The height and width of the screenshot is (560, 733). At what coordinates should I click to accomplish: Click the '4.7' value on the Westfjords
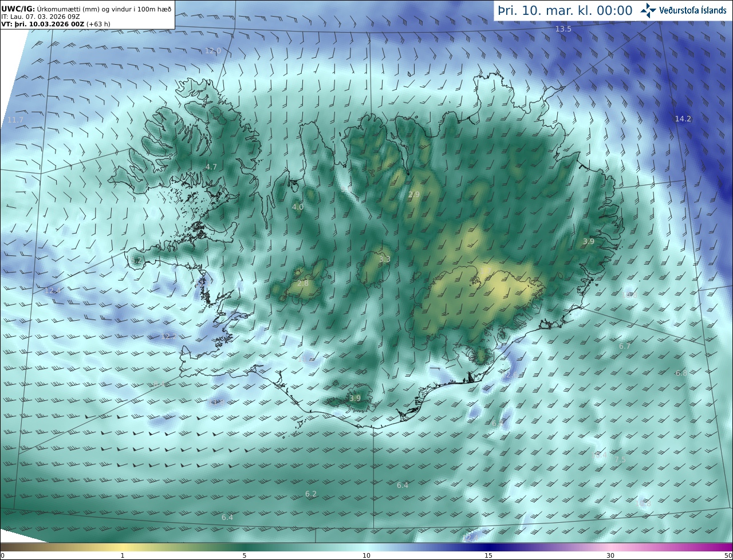[x=211, y=167]
